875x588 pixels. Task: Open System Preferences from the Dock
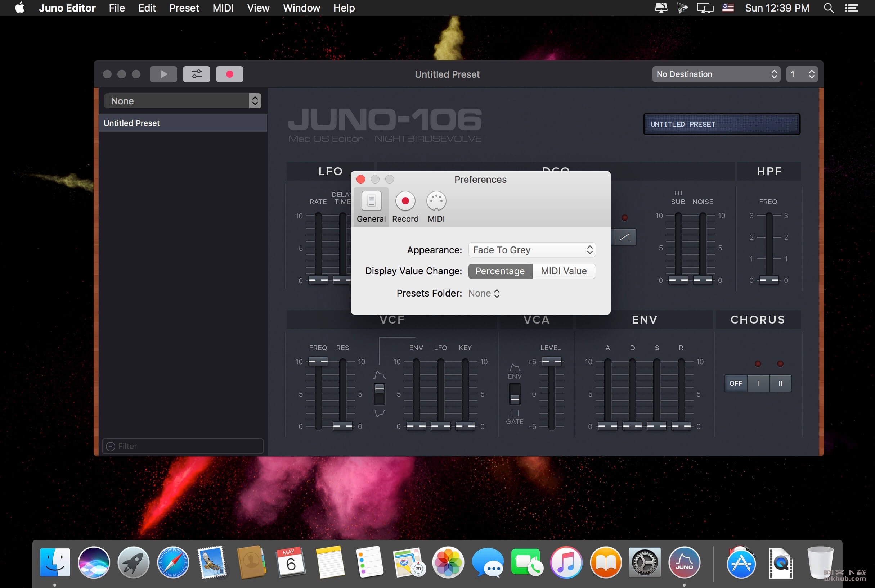tap(645, 562)
